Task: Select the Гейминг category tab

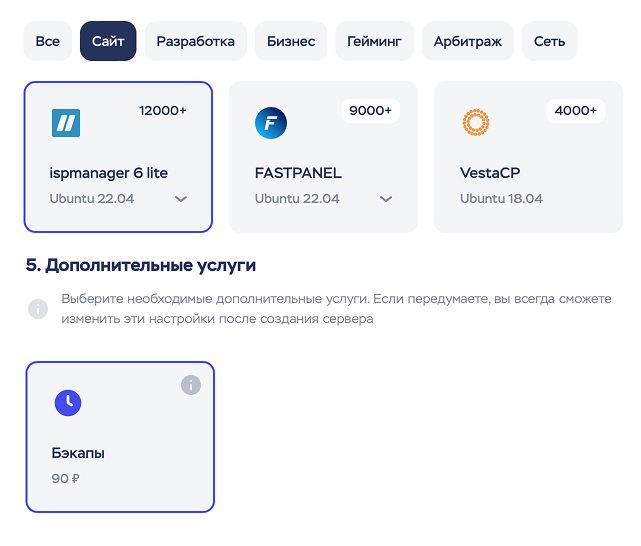Action: click(x=374, y=41)
